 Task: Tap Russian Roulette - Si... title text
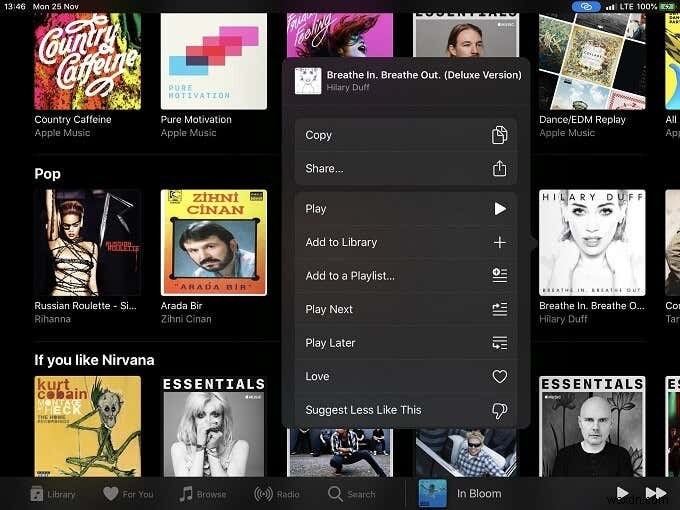(85, 306)
